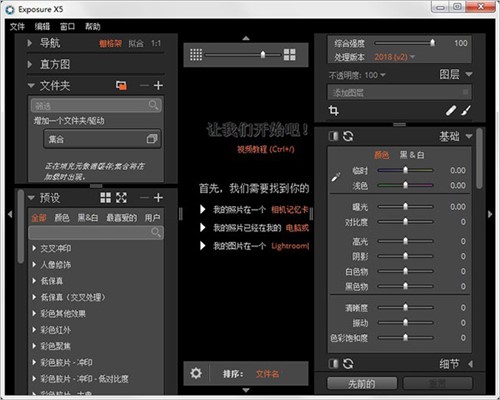Select the brush tool icon
The height and width of the screenshot is (400, 500).
point(466,110)
